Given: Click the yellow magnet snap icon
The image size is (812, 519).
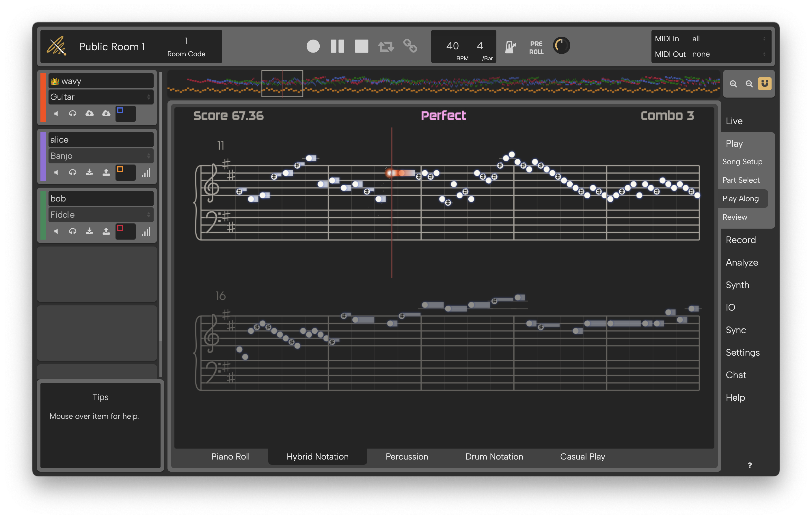Looking at the screenshot, I should pyautogui.click(x=764, y=84).
